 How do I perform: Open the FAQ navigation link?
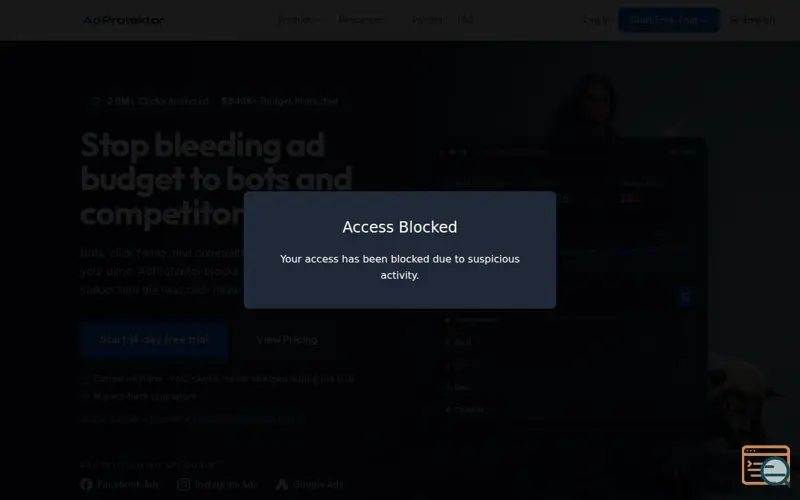click(x=465, y=20)
